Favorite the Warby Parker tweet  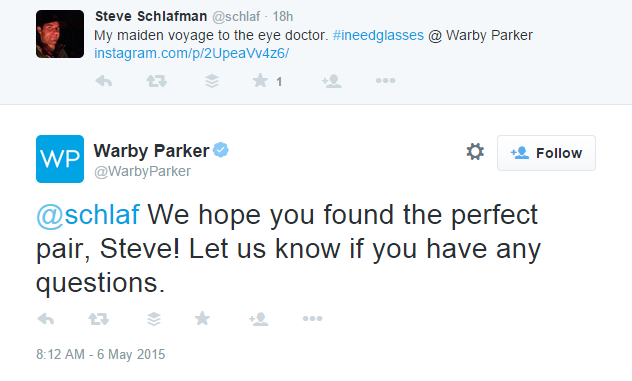[202, 318]
